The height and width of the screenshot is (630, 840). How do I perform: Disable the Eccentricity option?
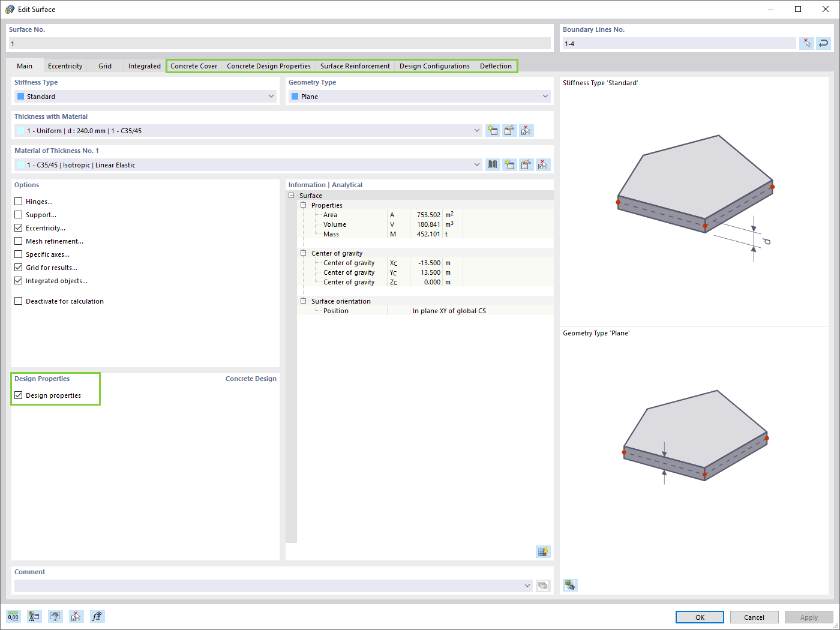tap(18, 227)
